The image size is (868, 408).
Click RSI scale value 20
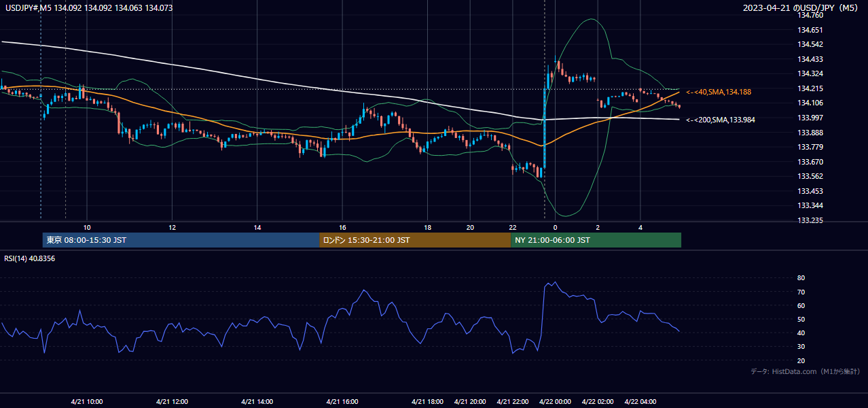pyautogui.click(x=801, y=360)
